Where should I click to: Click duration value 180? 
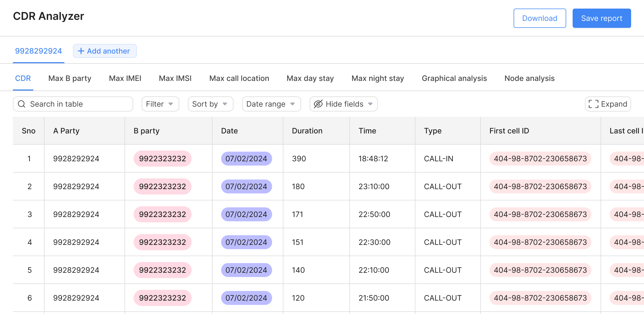[x=298, y=186]
